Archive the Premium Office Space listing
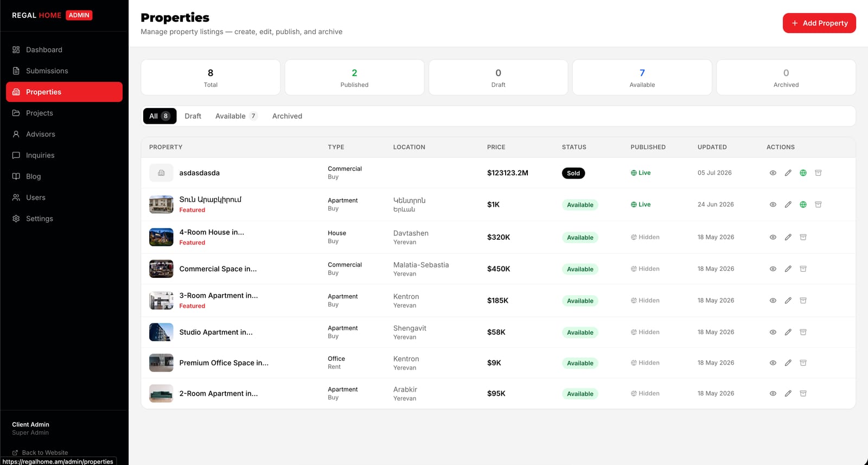Viewport: 868px width, 465px height. pos(803,363)
